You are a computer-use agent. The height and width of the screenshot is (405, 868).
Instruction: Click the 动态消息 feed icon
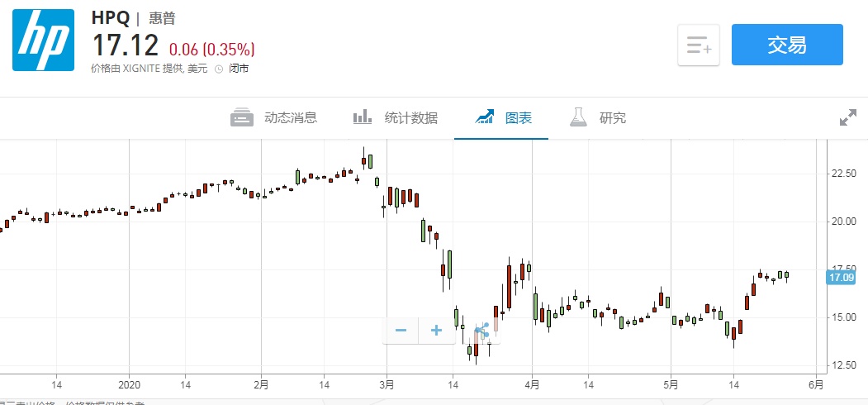tap(241, 117)
